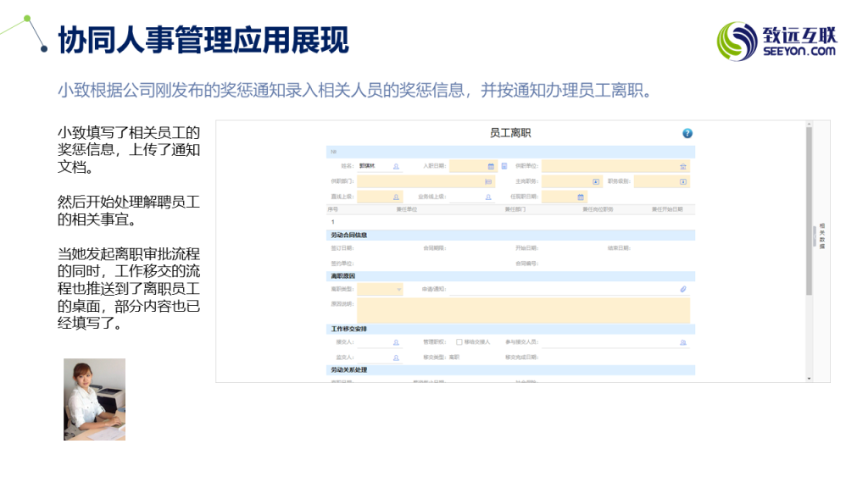Click the person picker icon beside 姓名
This screenshot has height=488, width=868.
396,166
